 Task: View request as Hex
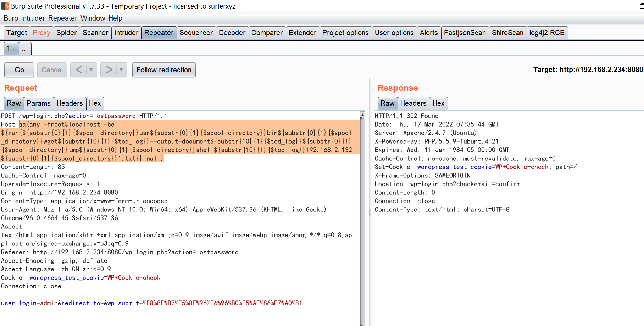pos(95,103)
